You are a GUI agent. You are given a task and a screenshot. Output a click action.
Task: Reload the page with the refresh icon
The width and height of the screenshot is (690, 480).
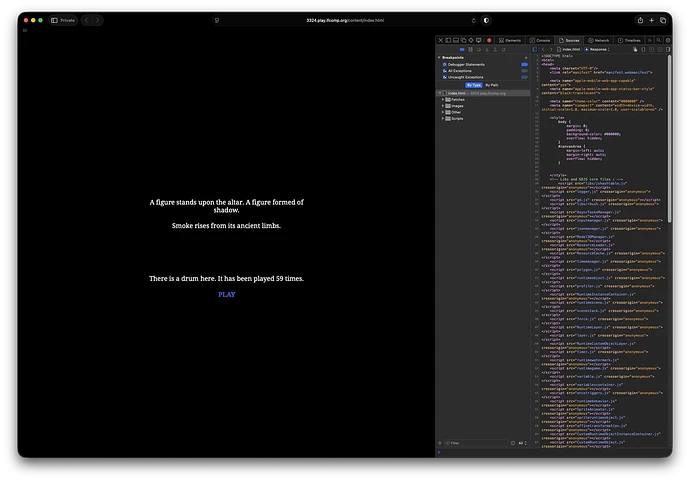click(473, 20)
